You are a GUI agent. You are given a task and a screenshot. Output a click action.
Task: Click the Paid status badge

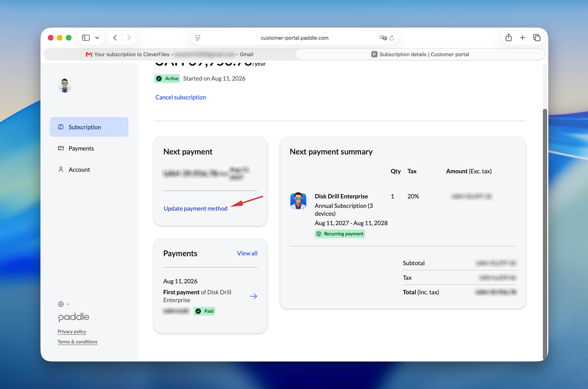(205, 311)
